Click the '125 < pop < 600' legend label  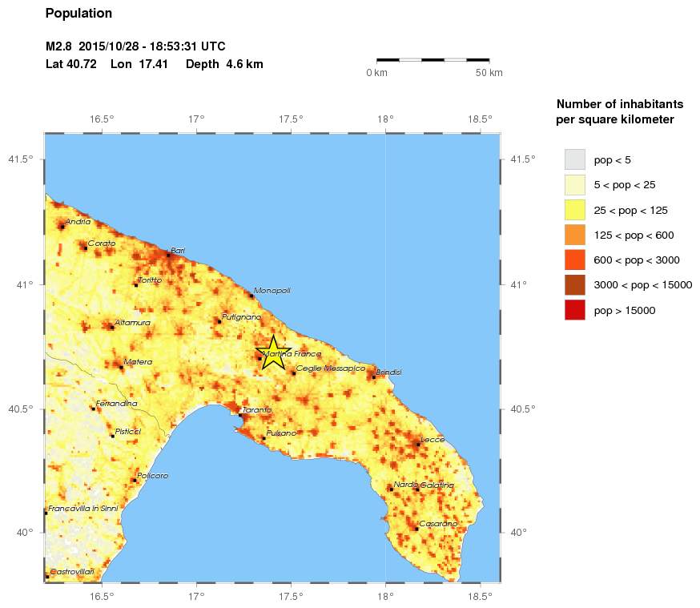tap(634, 236)
